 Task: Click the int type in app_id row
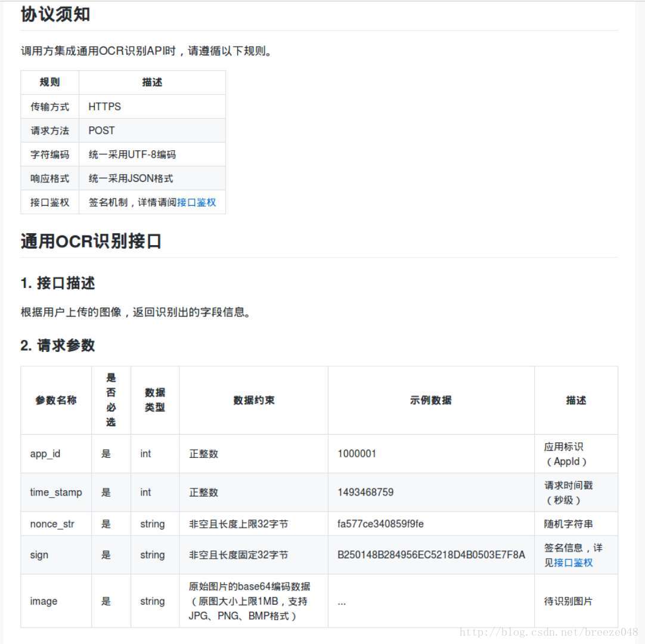pos(145,453)
